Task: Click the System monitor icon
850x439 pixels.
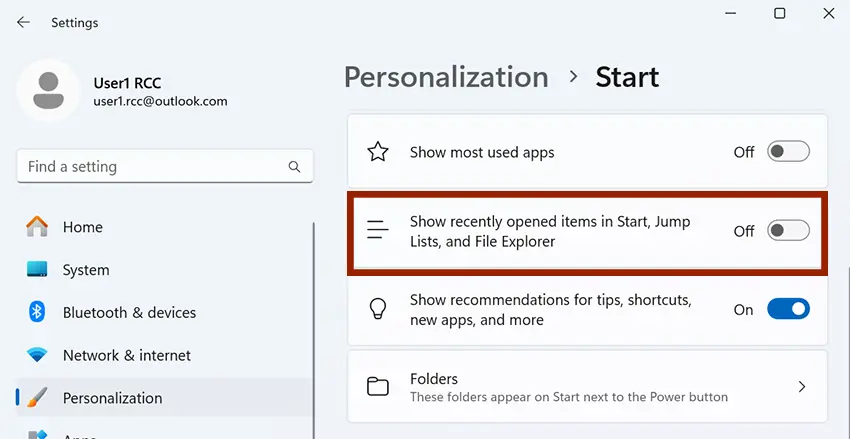Action: [x=37, y=269]
